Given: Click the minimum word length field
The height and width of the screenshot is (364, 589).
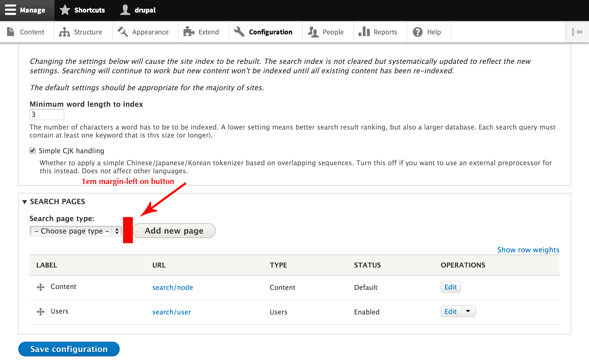Looking at the screenshot, I should click(x=47, y=115).
